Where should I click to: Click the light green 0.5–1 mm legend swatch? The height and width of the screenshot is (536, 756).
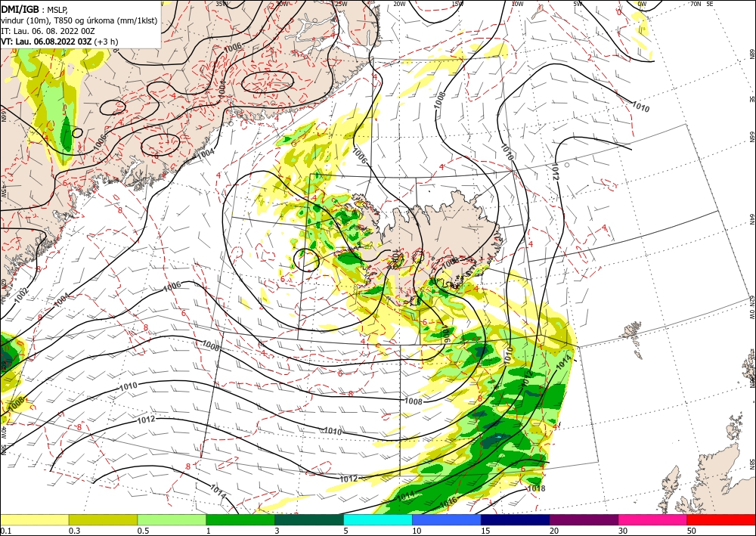point(172,519)
